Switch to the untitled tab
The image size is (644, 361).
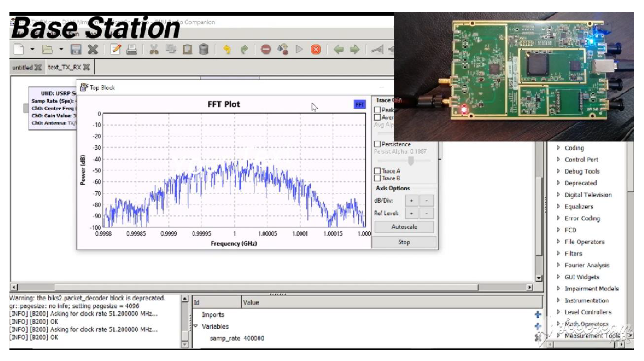(22, 68)
